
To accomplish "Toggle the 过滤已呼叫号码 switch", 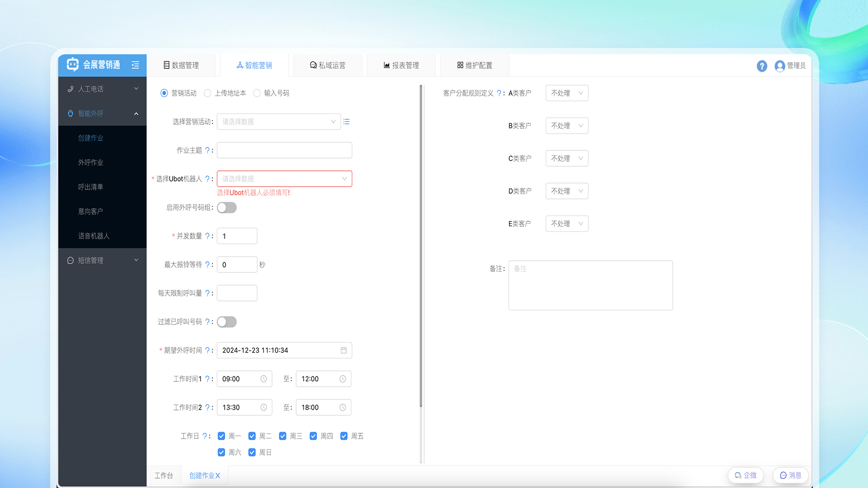I will 226,322.
